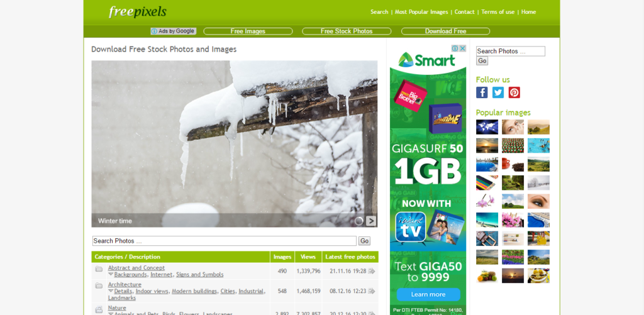Viewport: 644px width, 315px height.
Task: Click the Free Stock Photos ad link
Action: (x=347, y=31)
